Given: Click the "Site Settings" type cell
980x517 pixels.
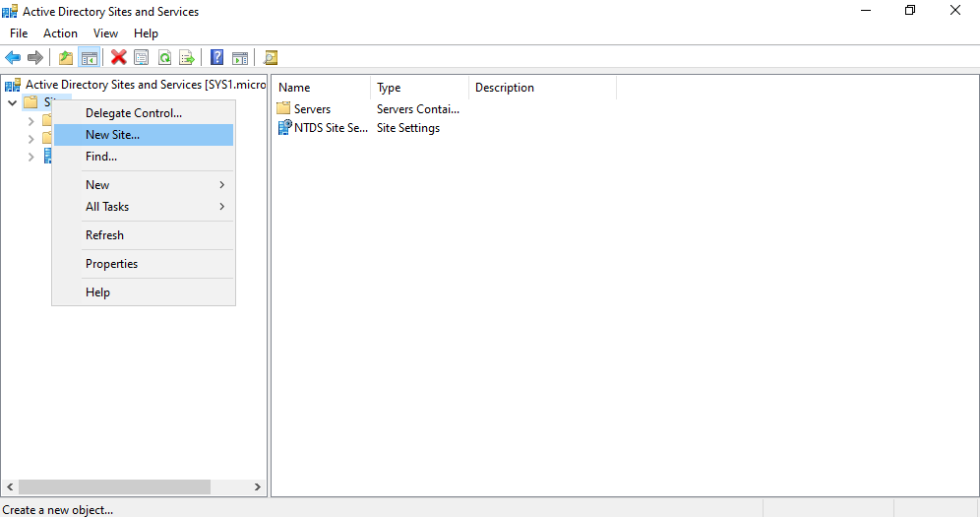Looking at the screenshot, I should (x=408, y=128).
